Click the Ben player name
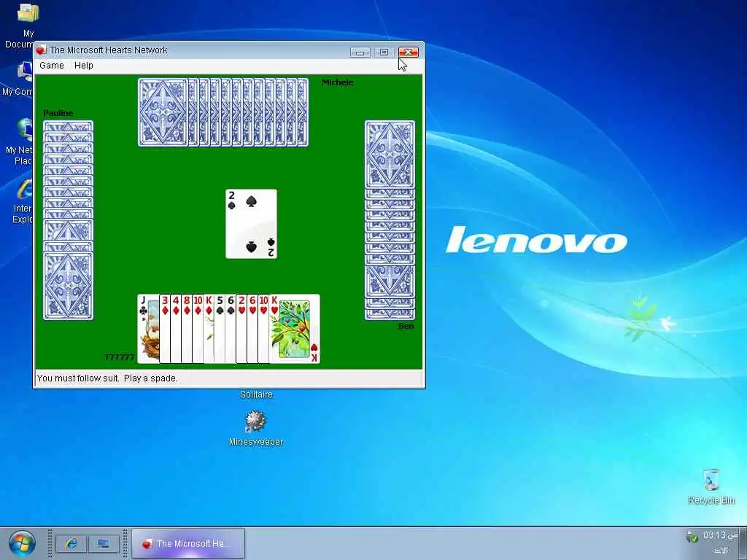747x560 pixels. click(406, 326)
